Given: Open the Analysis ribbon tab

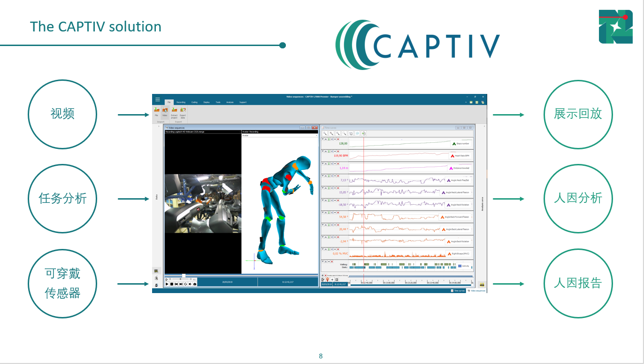Looking at the screenshot, I should tap(230, 102).
